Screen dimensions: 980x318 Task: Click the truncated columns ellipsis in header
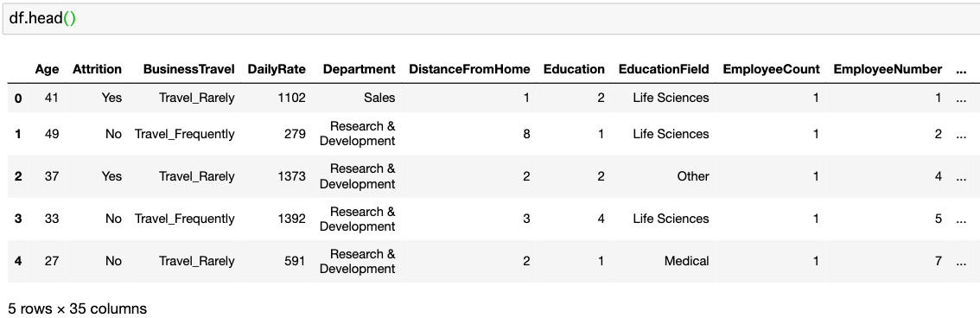pyautogui.click(x=961, y=71)
